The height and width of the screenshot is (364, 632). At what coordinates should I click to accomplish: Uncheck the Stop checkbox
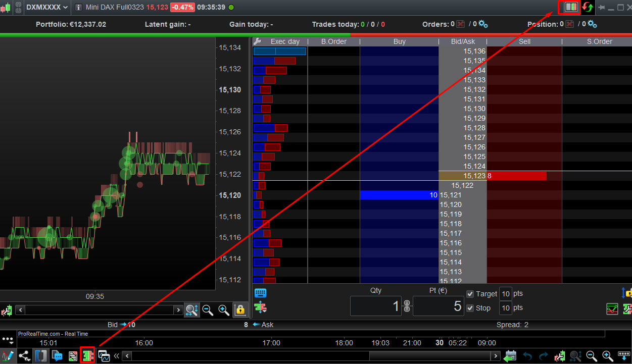click(470, 308)
